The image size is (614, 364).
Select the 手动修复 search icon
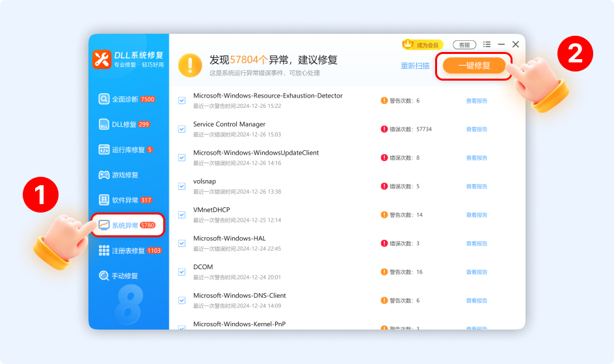pos(104,276)
